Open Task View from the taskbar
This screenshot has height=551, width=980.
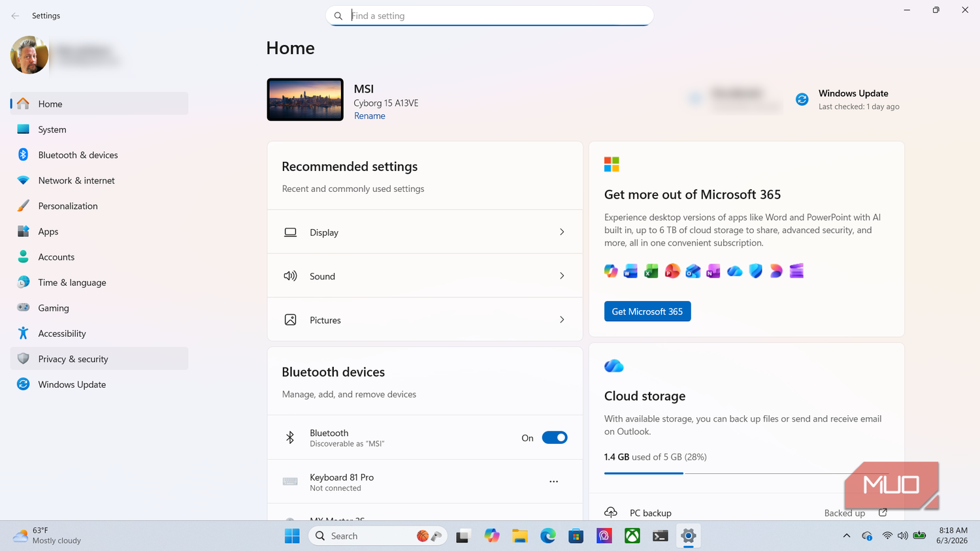pos(463,536)
